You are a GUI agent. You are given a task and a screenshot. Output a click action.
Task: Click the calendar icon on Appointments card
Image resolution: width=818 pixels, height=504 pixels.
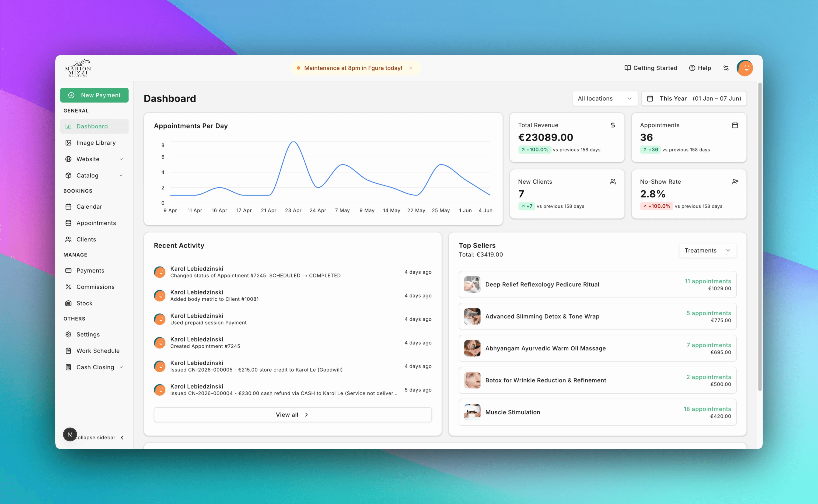coord(735,125)
